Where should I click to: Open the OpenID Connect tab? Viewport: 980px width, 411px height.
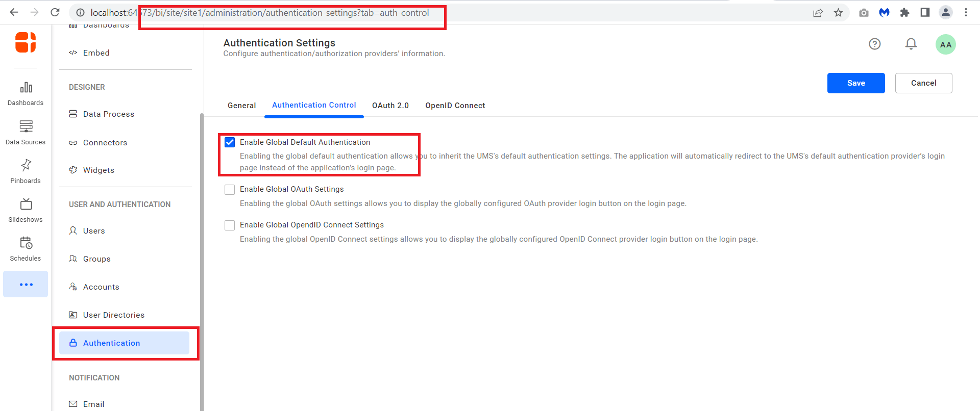pos(455,106)
